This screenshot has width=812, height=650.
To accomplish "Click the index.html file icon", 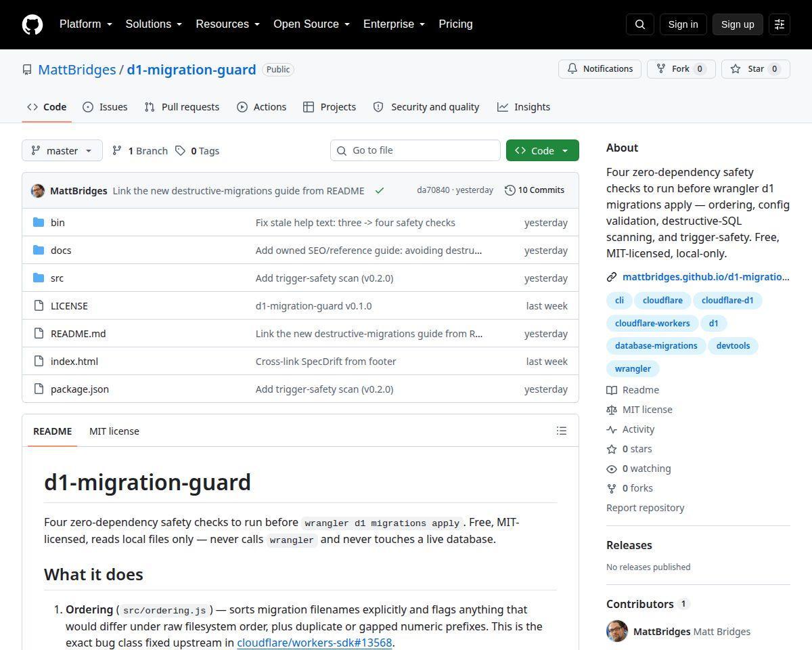I will pyautogui.click(x=39, y=362).
